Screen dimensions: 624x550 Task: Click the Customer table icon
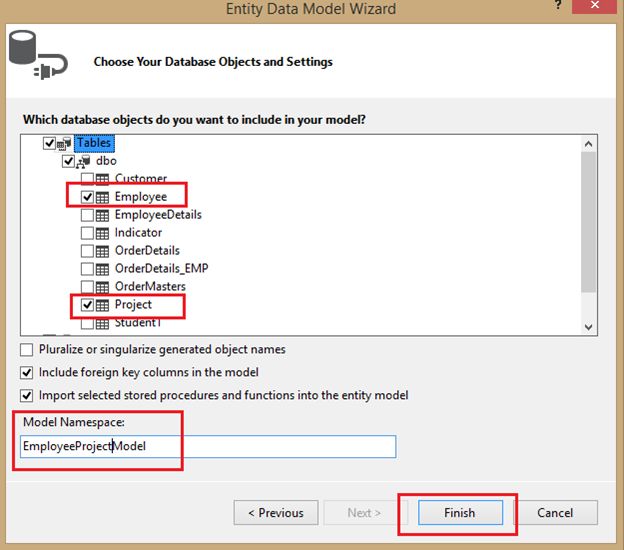click(x=102, y=179)
